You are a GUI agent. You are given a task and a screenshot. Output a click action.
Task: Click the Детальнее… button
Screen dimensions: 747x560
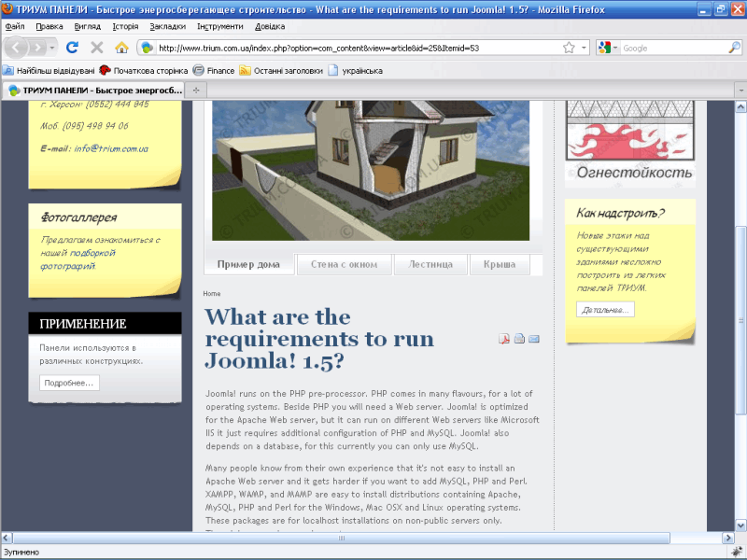click(x=605, y=310)
